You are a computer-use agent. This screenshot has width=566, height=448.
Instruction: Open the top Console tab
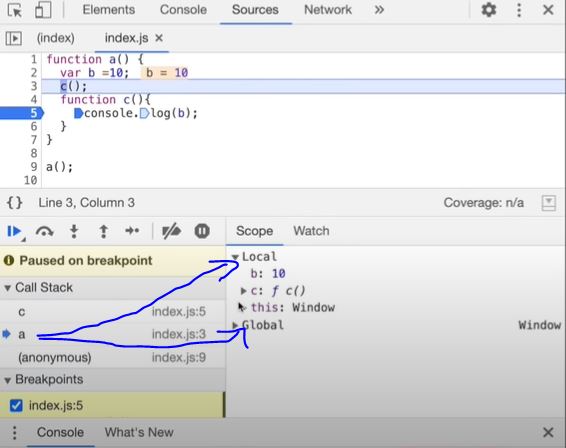183,10
